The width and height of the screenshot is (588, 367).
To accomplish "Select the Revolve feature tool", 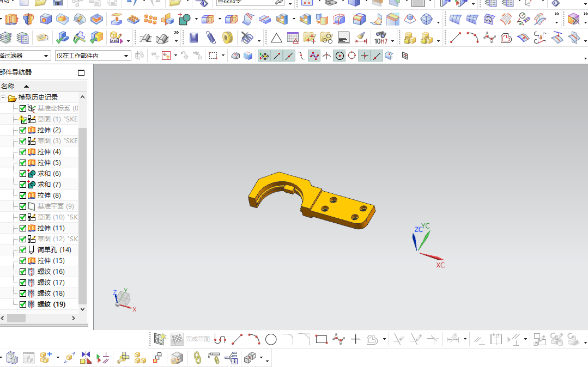I will (28, 19).
